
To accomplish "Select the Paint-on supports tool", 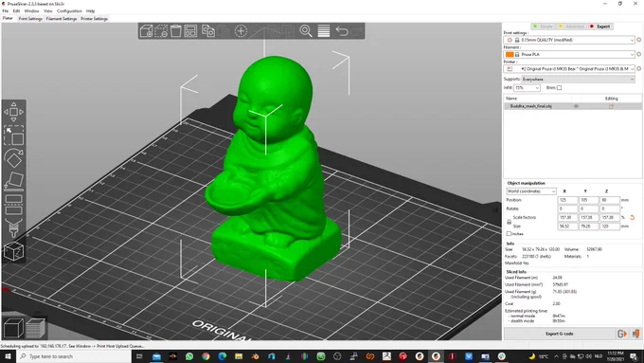I will 13,227.
